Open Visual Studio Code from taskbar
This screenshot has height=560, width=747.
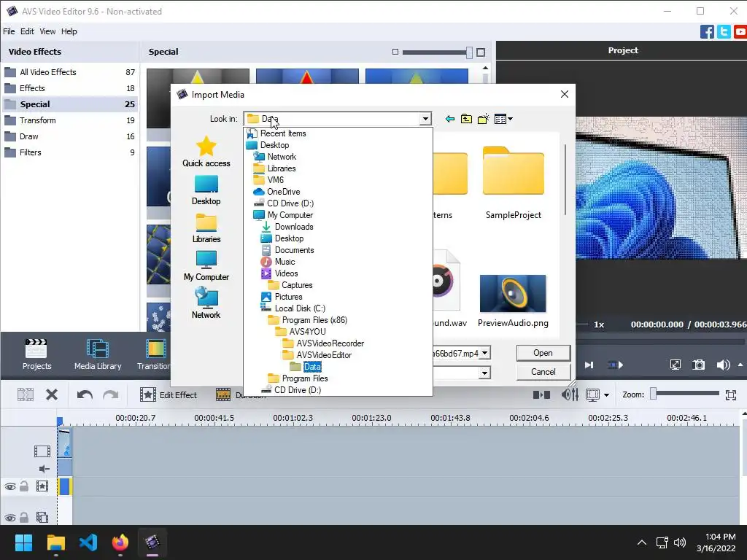88,542
